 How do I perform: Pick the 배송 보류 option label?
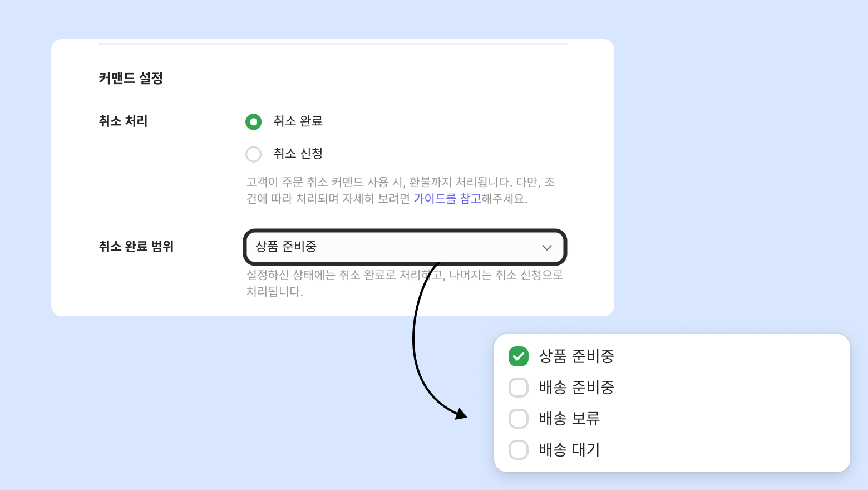click(569, 419)
